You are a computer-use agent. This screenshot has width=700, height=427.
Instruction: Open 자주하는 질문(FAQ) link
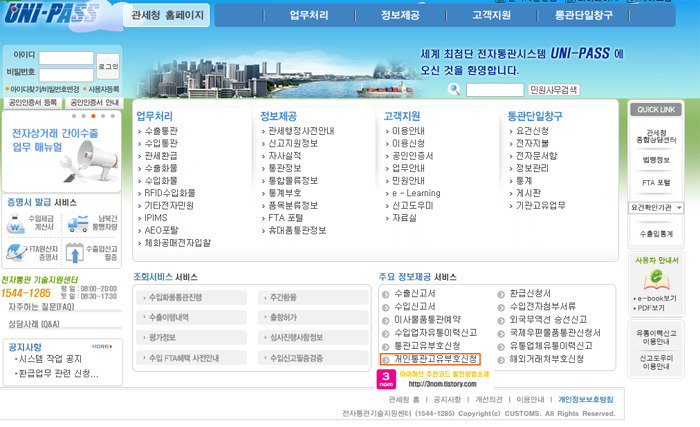pos(41,307)
